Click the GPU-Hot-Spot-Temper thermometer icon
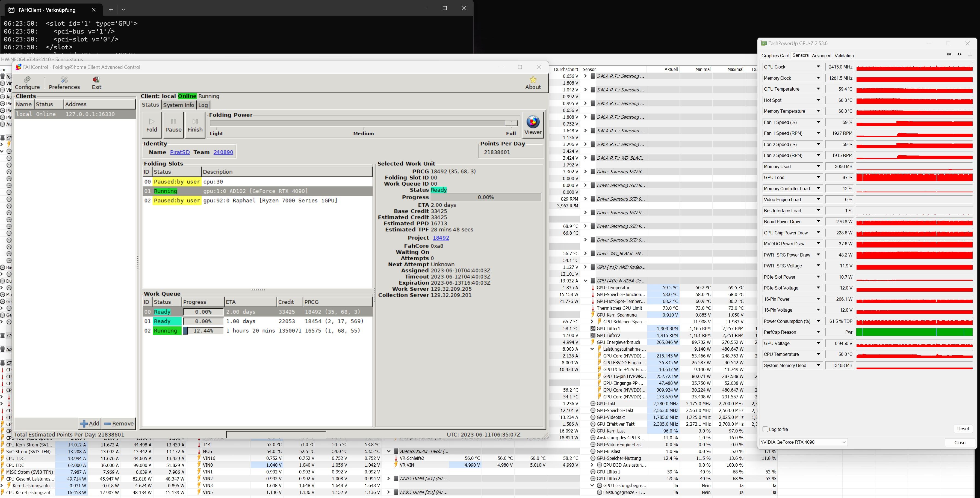The width and height of the screenshot is (980, 498). click(x=592, y=302)
